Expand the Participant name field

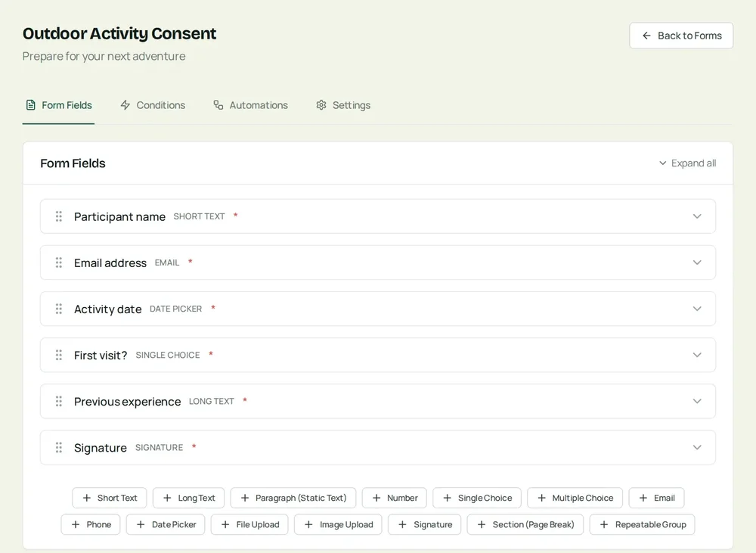tap(697, 216)
